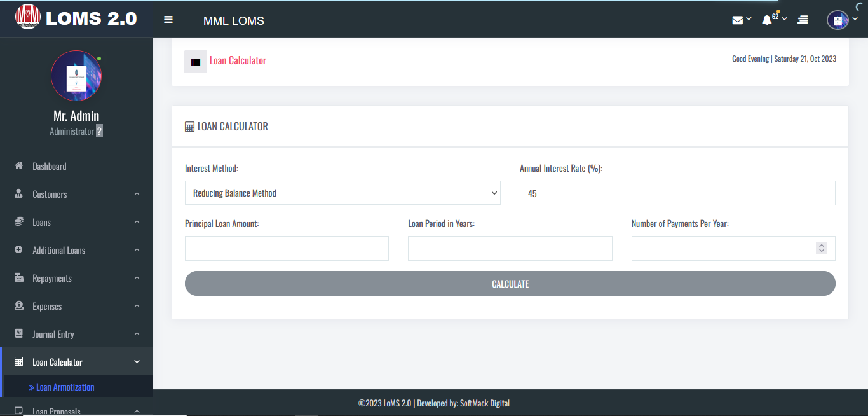Go to Dashboard in the sidebar
This screenshot has width=868, height=416.
(x=50, y=166)
